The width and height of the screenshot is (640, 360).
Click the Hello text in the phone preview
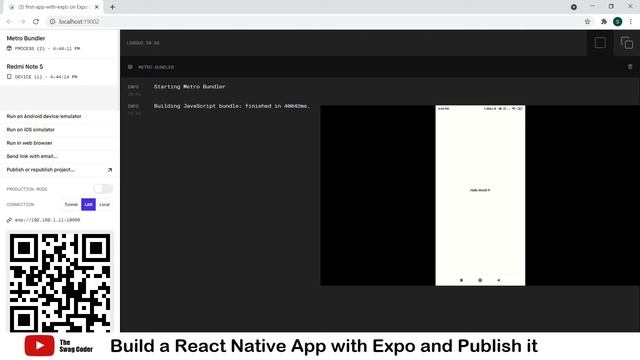(x=480, y=190)
